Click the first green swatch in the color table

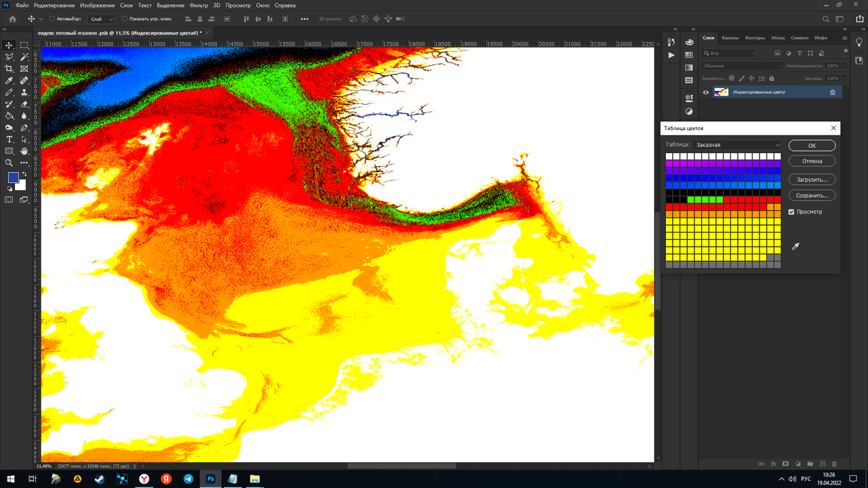(x=691, y=200)
